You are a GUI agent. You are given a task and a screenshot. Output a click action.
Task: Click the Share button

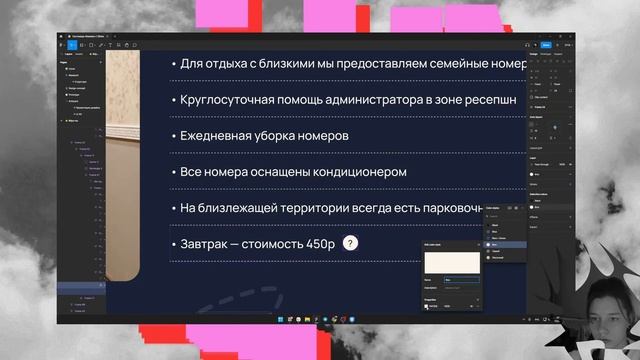[546, 44]
